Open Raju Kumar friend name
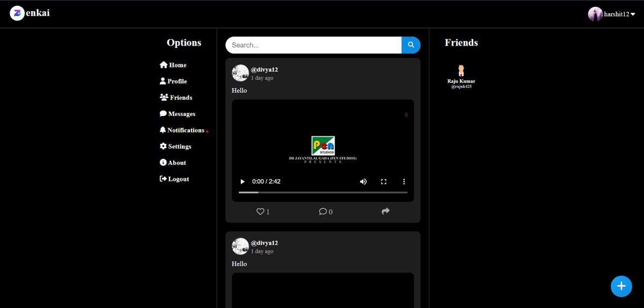Screen dimensions: 644x308 tap(461, 81)
